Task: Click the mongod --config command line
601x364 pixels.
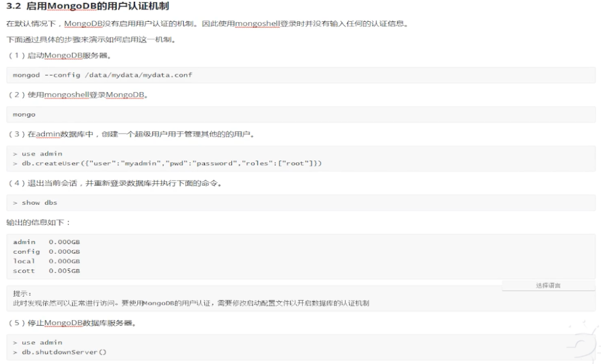Action: coord(103,75)
